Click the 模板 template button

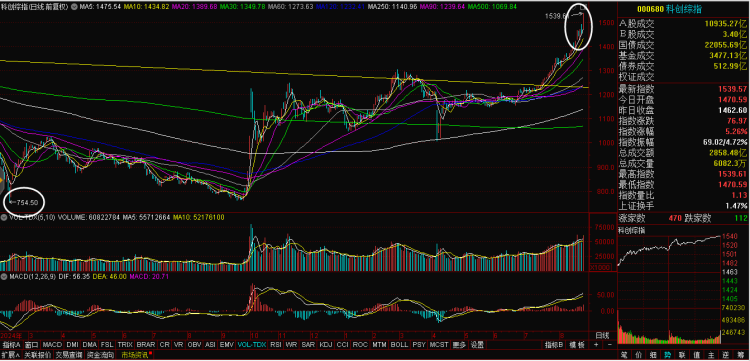coord(577,344)
